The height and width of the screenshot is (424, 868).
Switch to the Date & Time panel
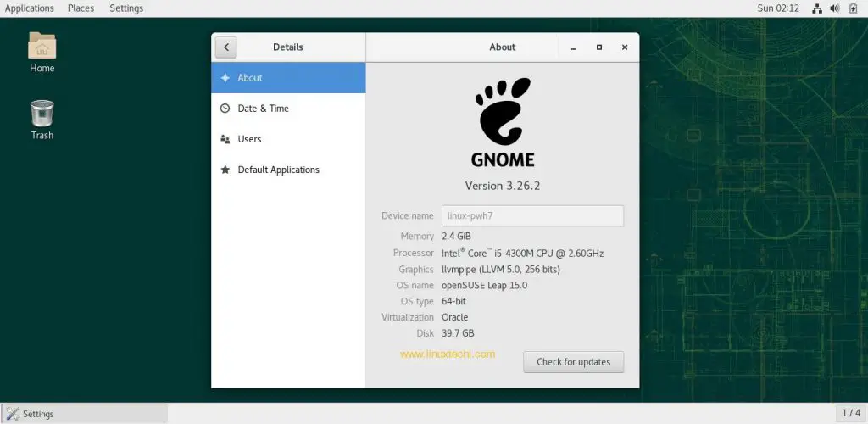coord(288,109)
